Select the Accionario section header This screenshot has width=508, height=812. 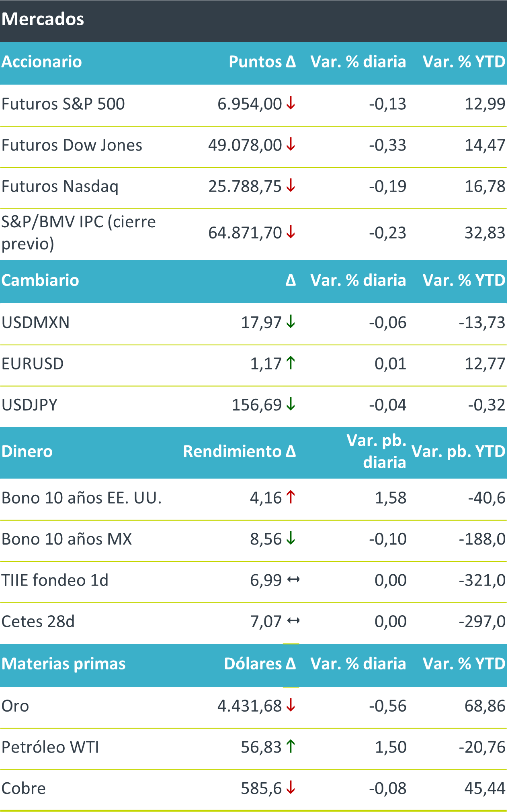pyautogui.click(x=42, y=62)
